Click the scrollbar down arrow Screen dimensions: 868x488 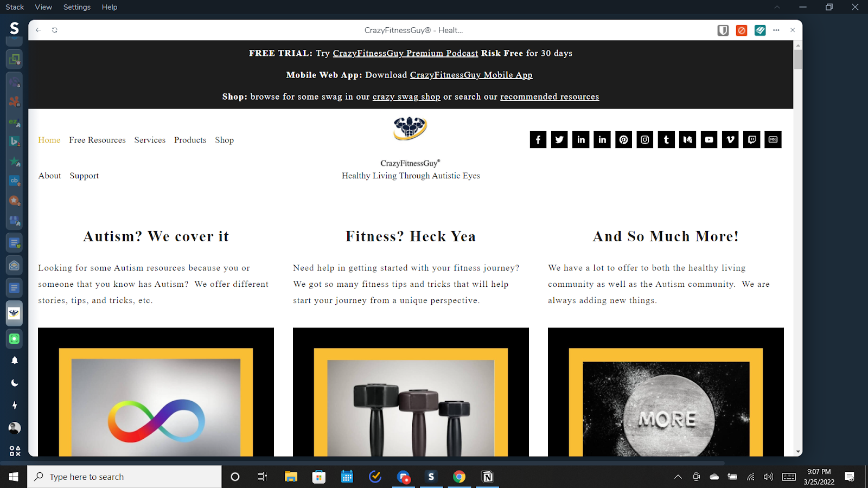pyautogui.click(x=797, y=452)
